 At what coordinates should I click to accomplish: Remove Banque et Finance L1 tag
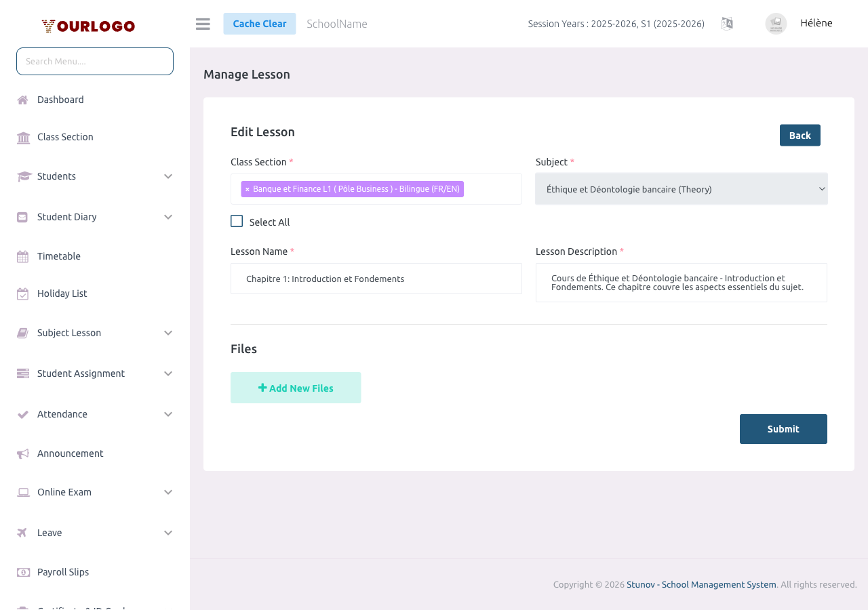click(248, 190)
